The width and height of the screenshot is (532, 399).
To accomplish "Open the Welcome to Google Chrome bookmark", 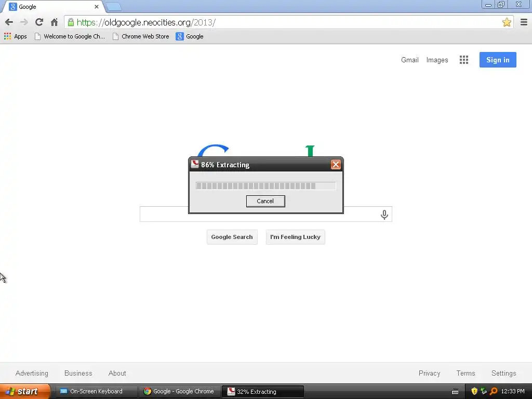I will click(70, 36).
